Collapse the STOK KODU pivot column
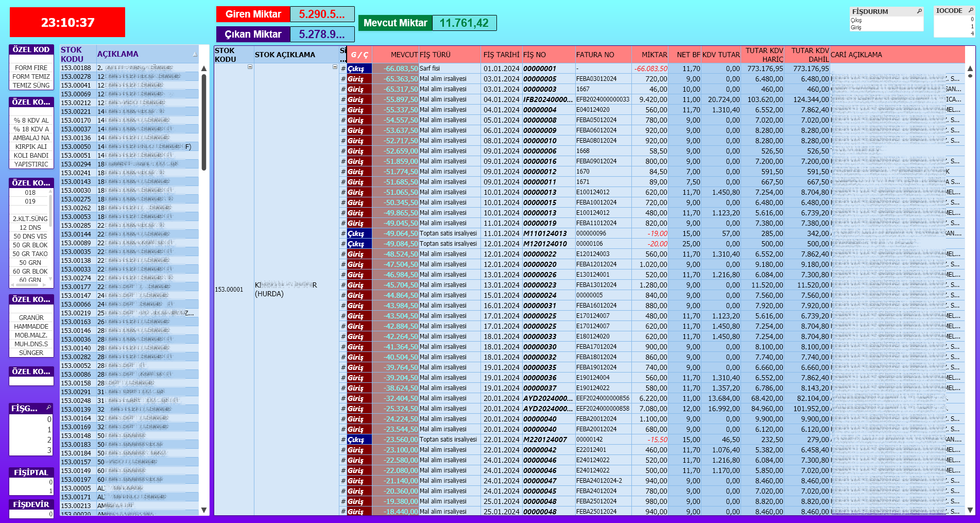This screenshot has width=980, height=523. [x=250, y=67]
